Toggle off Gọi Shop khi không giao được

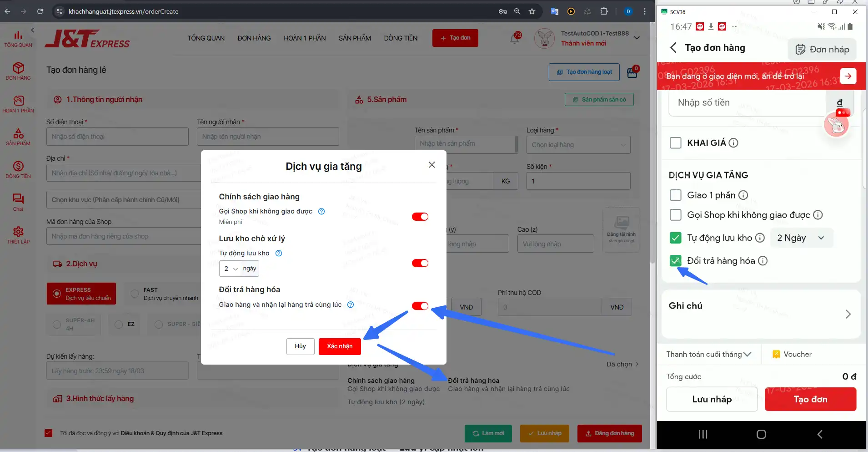420,217
